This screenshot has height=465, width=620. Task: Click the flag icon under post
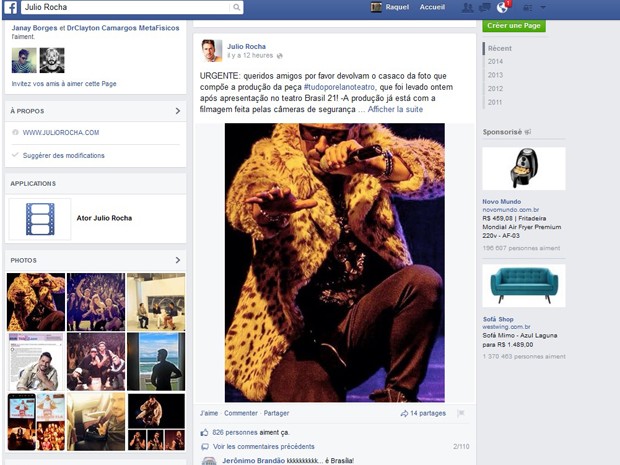(460, 412)
